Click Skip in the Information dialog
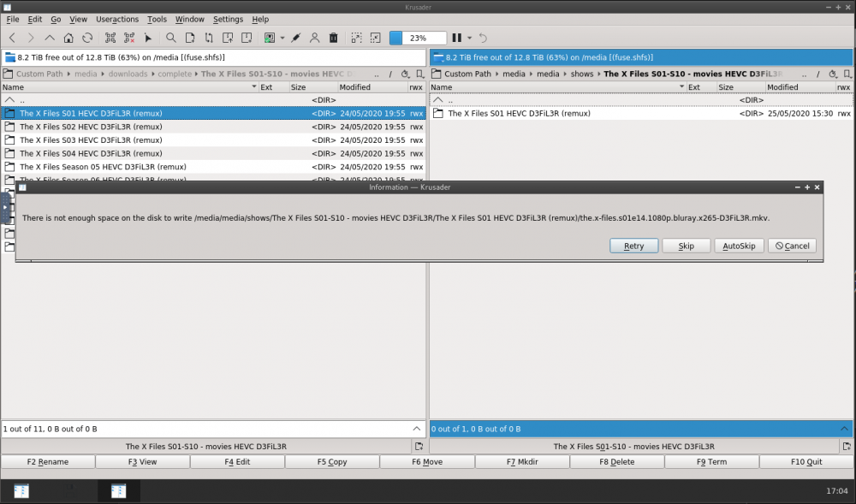 click(687, 246)
